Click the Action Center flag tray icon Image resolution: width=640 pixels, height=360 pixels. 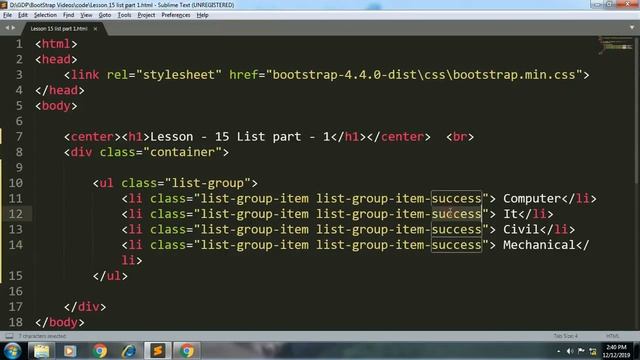(581, 351)
